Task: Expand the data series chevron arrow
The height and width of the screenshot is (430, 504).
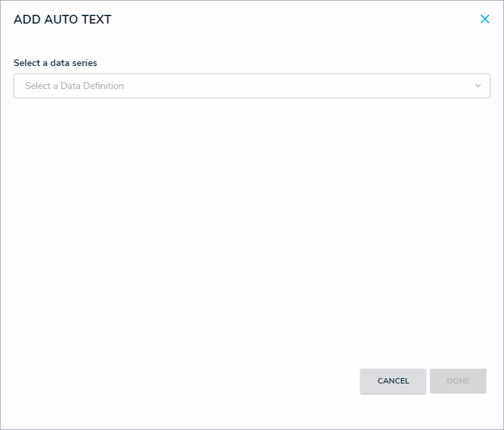Action: pyautogui.click(x=478, y=86)
